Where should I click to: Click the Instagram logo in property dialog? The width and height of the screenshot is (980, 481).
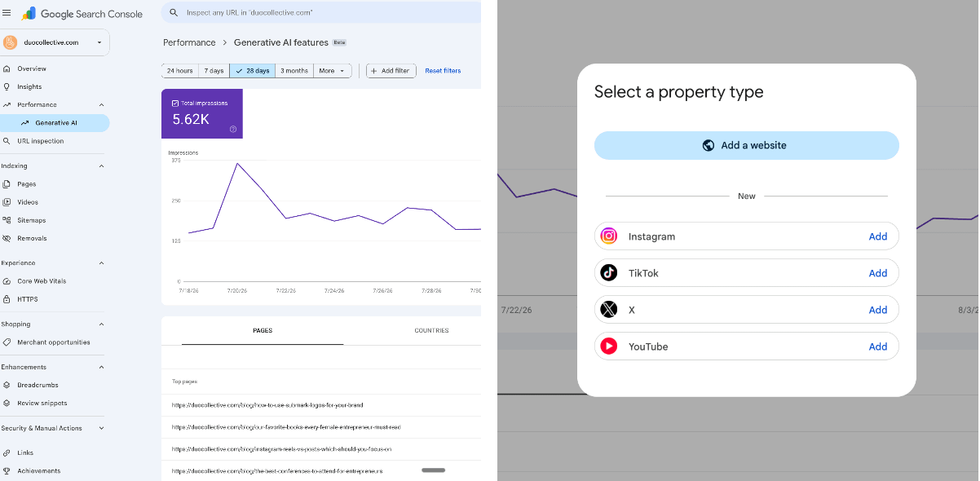[x=609, y=236]
